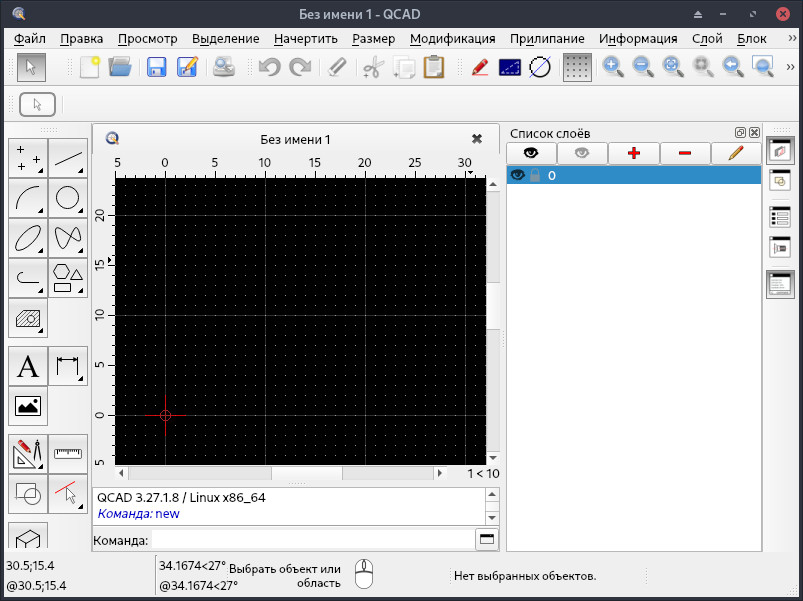Expand the command line history button
The image size is (803, 601).
pos(487,540)
